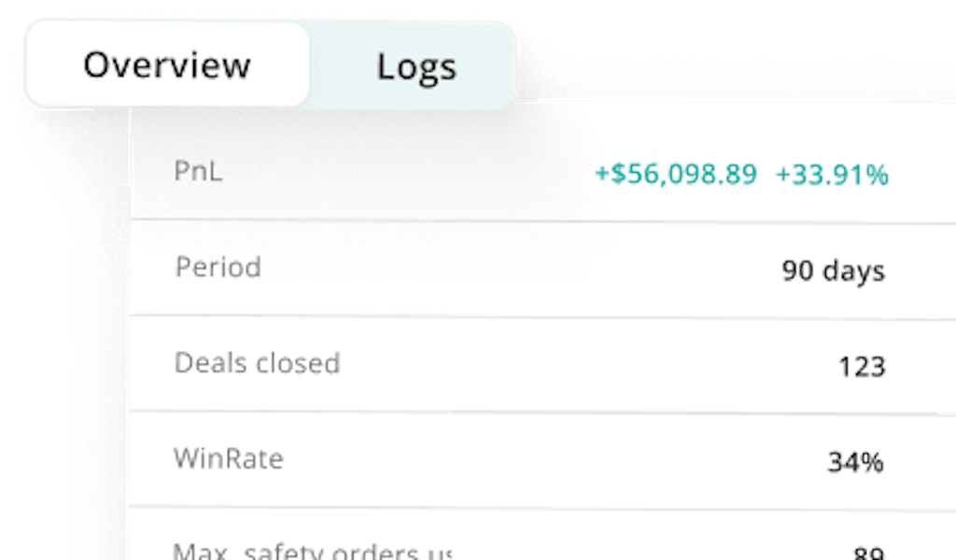Click the Period label

[x=218, y=267]
